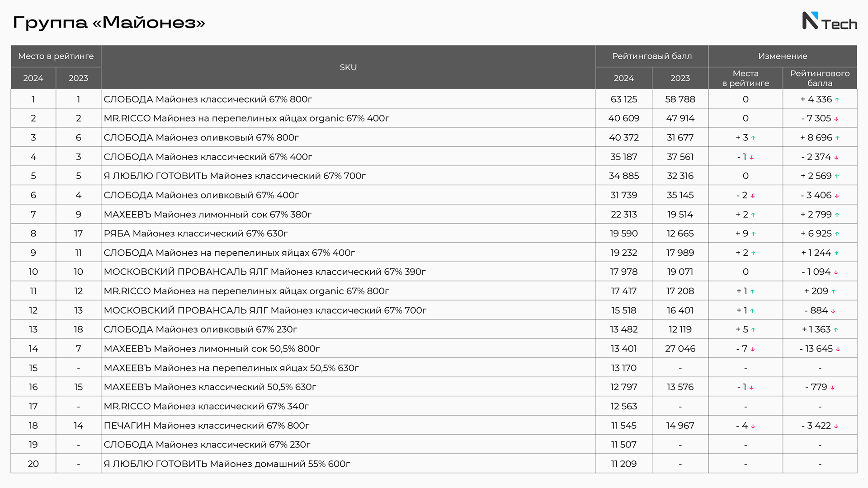Click the SKU column header

(x=348, y=67)
